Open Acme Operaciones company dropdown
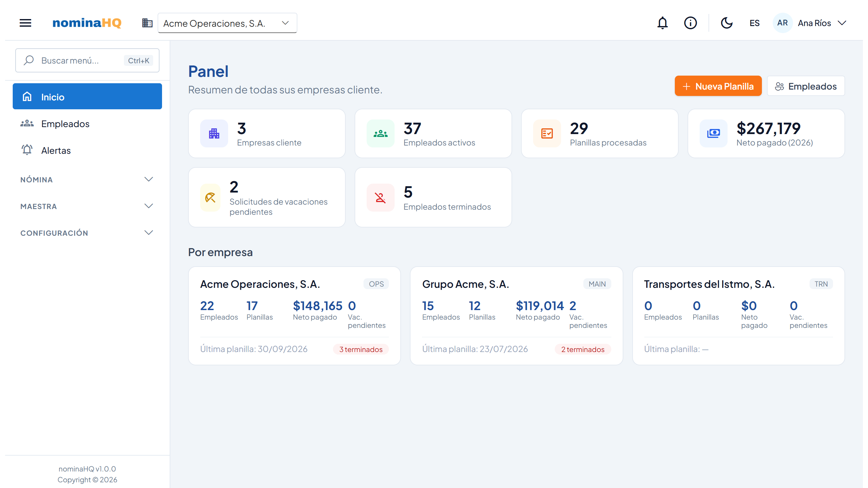This screenshot has height=488, width=868. (227, 23)
